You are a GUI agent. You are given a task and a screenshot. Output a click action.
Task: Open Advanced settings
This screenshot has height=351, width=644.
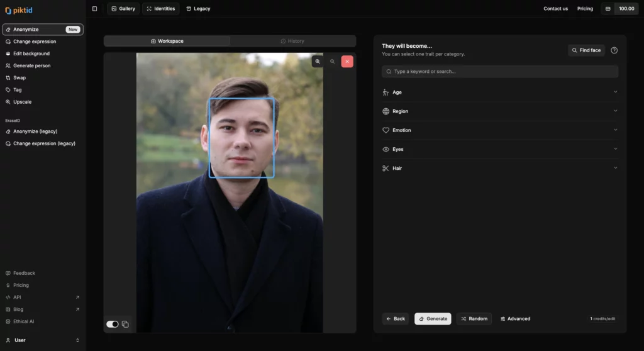coord(515,319)
